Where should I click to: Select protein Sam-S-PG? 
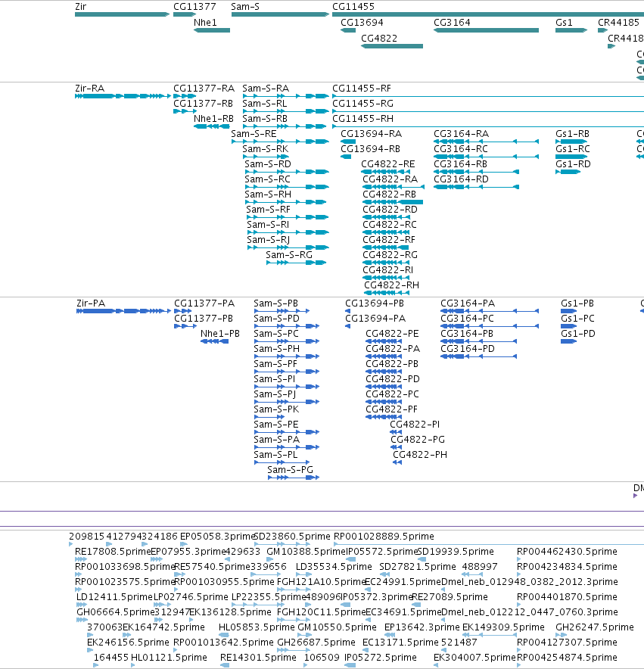(293, 478)
